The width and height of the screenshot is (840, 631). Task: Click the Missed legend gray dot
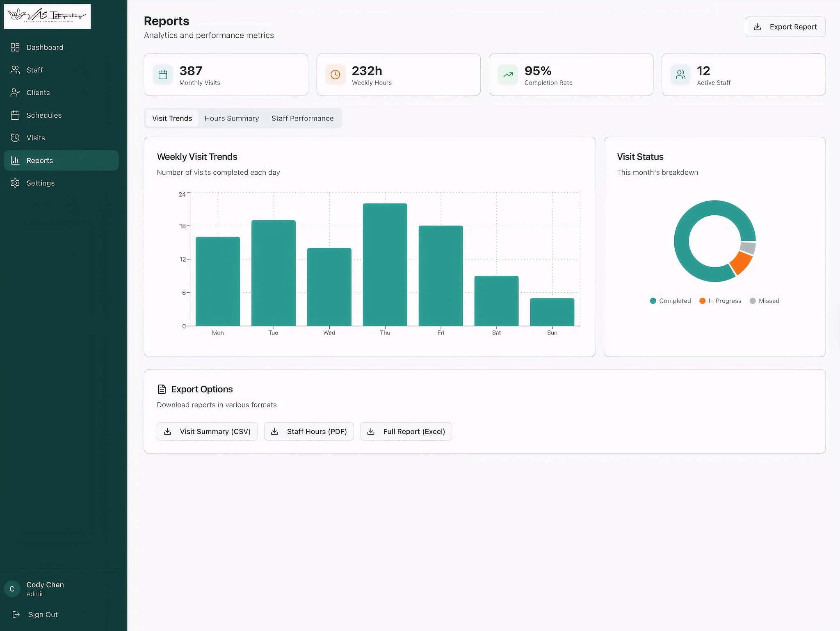click(x=753, y=301)
